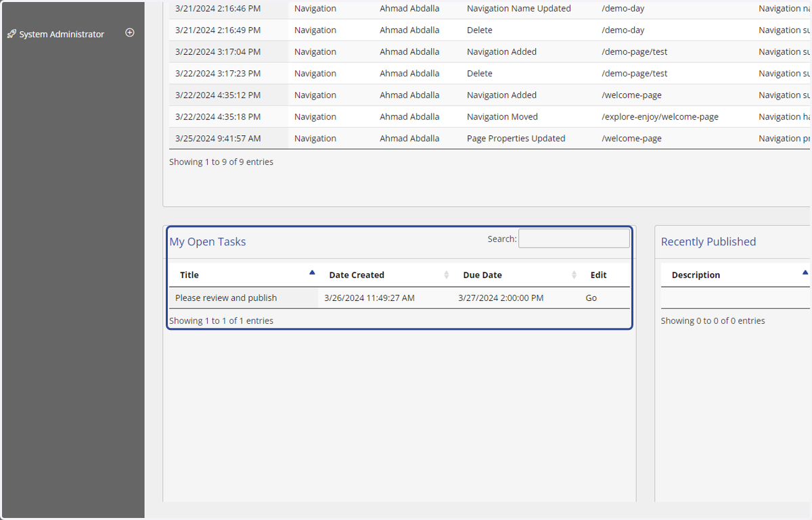Screen dimensions: 812x520
Task: Sort Recently Published by Description
Action: [736, 275]
